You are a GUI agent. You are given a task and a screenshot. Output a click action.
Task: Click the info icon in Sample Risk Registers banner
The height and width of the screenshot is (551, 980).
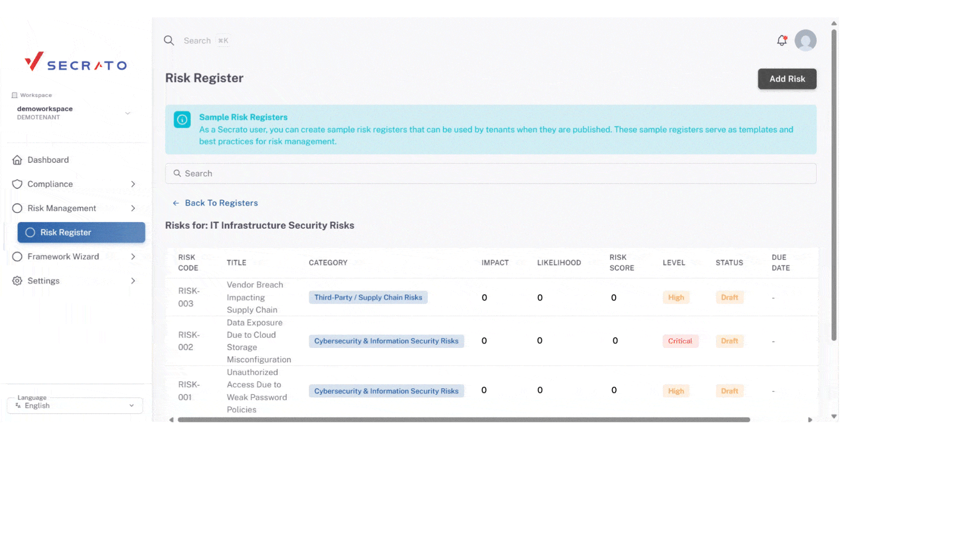pyautogui.click(x=182, y=120)
